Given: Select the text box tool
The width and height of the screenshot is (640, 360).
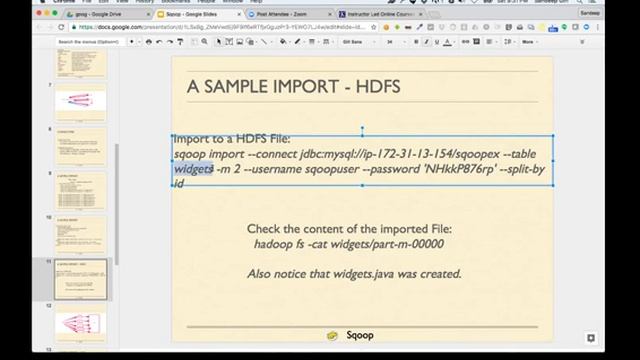Looking at the screenshot, I should pyautogui.click(x=229, y=42).
